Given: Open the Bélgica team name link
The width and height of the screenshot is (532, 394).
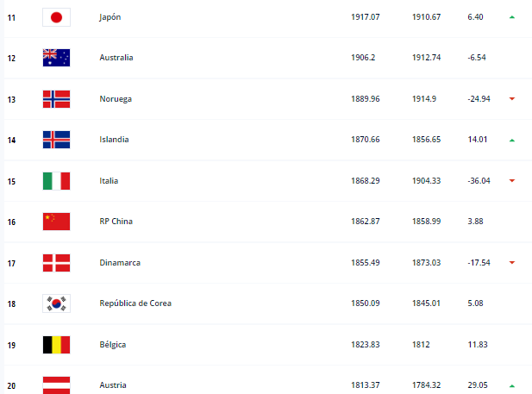Looking at the screenshot, I should point(113,345).
